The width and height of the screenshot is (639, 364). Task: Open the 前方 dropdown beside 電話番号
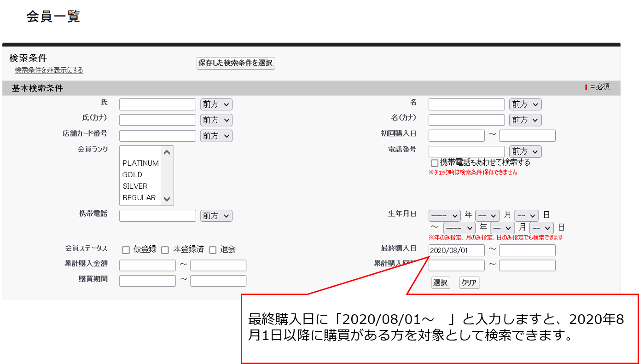(525, 151)
